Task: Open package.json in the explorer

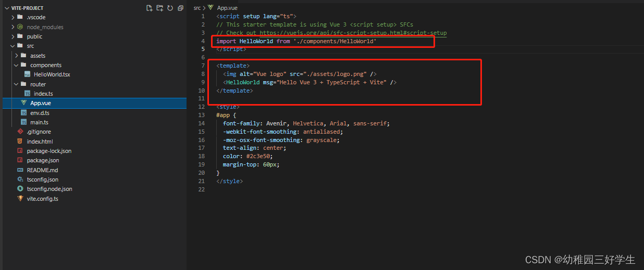Action: pyautogui.click(x=43, y=160)
